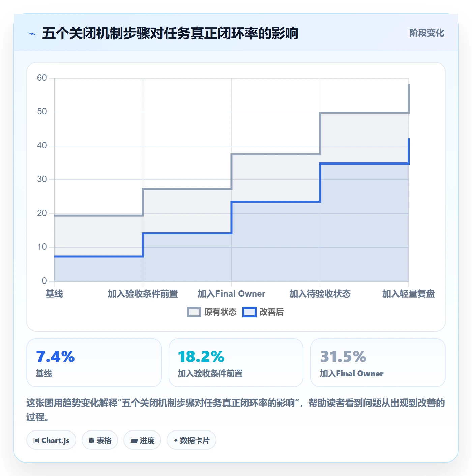
Task: Click the x-axis label 加入待验收状态
Action: [x=320, y=294]
